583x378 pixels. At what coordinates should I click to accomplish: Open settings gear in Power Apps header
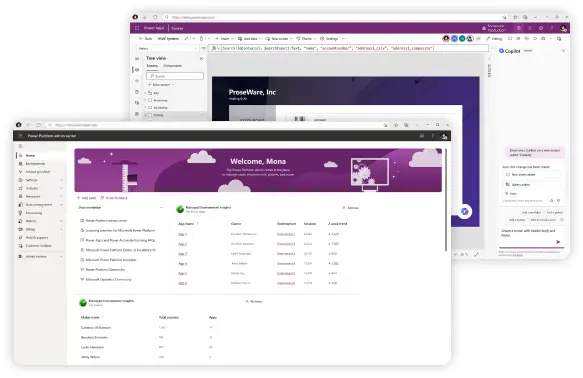pos(541,28)
